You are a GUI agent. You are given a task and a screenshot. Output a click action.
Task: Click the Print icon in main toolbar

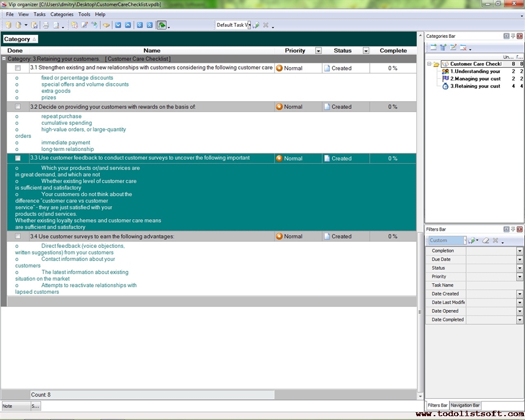coord(46,25)
